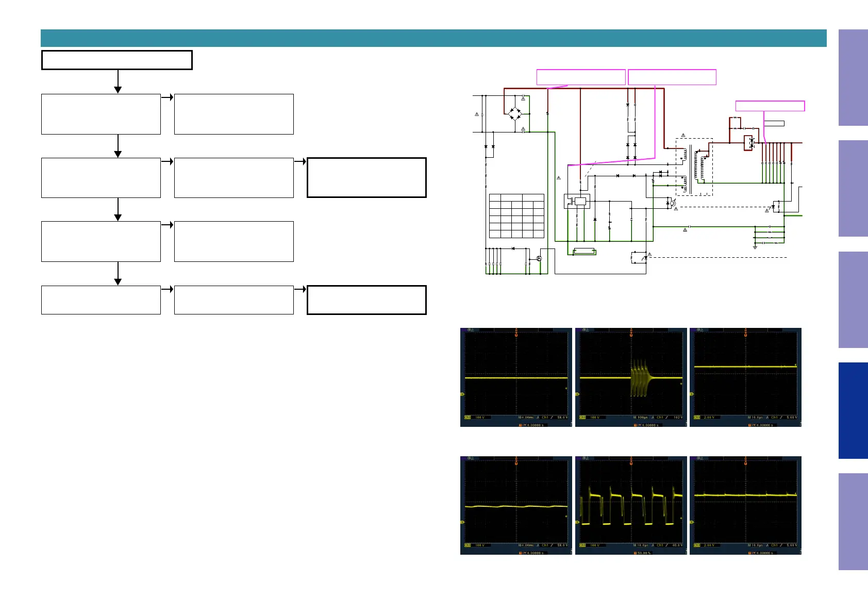The image size is (868, 614).
Task: Click the teal header bar at page top
Action: (433, 38)
